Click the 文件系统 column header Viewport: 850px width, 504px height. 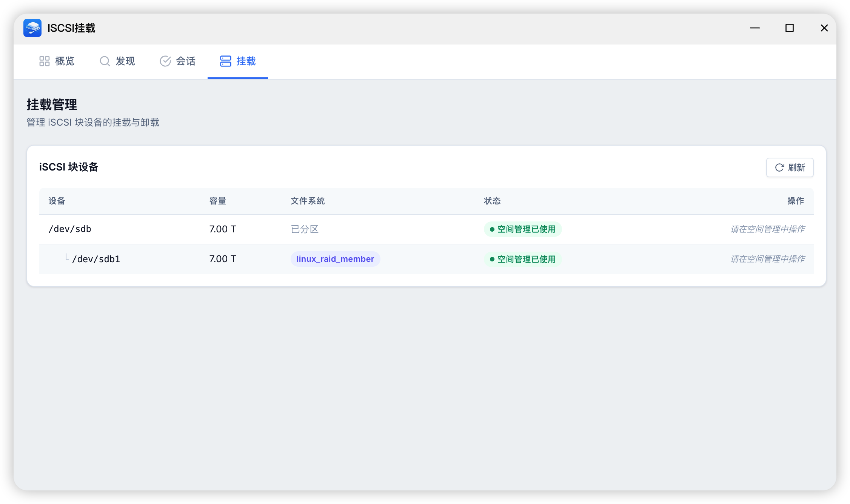[x=308, y=201]
